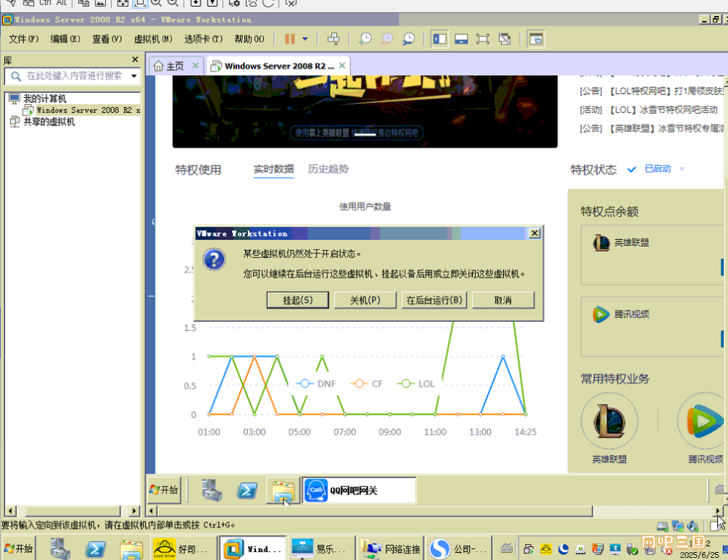
Task: Click the 公司-... taskbar button
Action: tap(460, 549)
